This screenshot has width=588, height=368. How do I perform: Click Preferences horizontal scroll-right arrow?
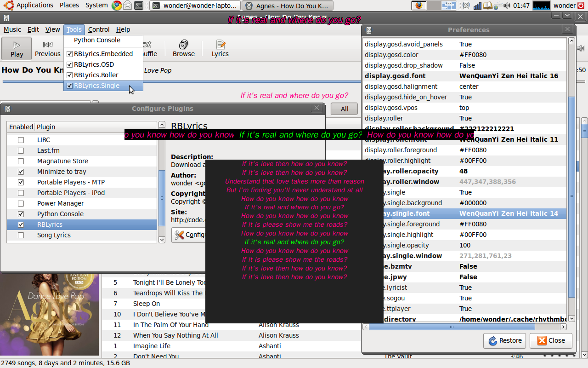point(563,327)
